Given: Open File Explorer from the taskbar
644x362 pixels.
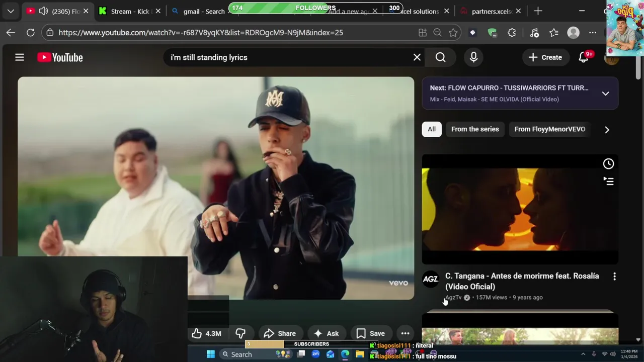Looking at the screenshot, I should (x=360, y=354).
